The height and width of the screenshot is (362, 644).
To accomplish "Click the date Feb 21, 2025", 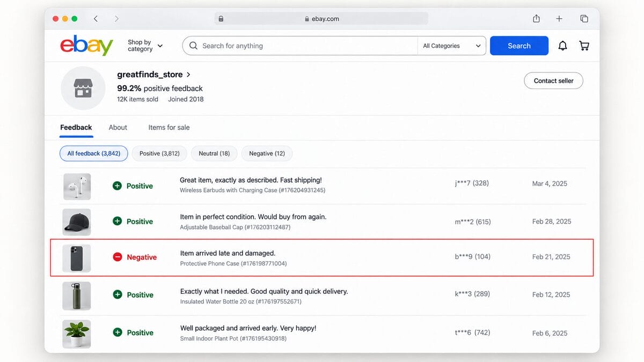I will (551, 257).
